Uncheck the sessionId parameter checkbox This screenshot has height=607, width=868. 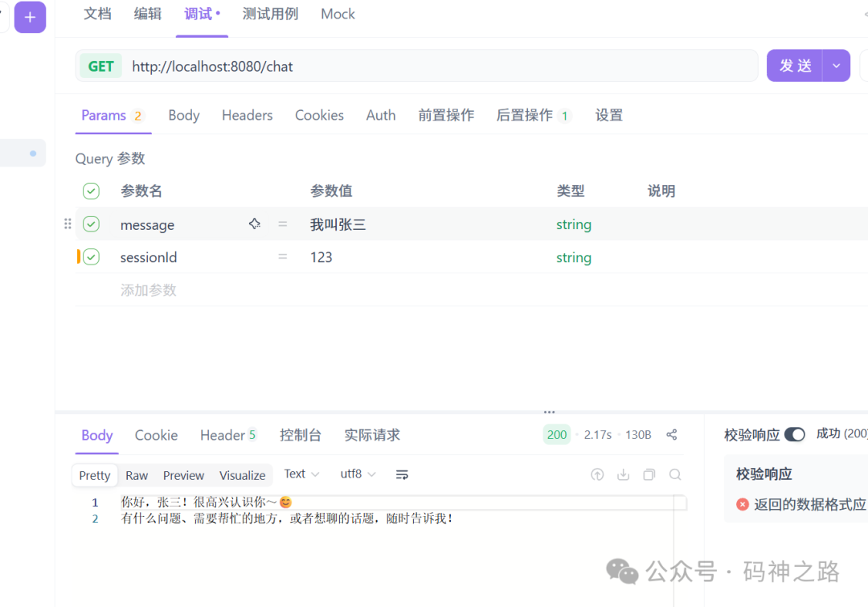click(x=91, y=256)
